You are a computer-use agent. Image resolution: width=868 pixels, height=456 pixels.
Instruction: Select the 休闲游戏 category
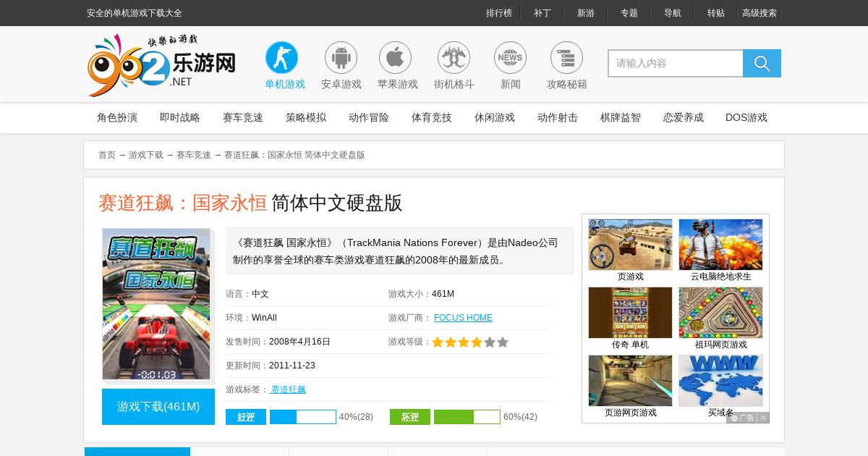(x=495, y=117)
